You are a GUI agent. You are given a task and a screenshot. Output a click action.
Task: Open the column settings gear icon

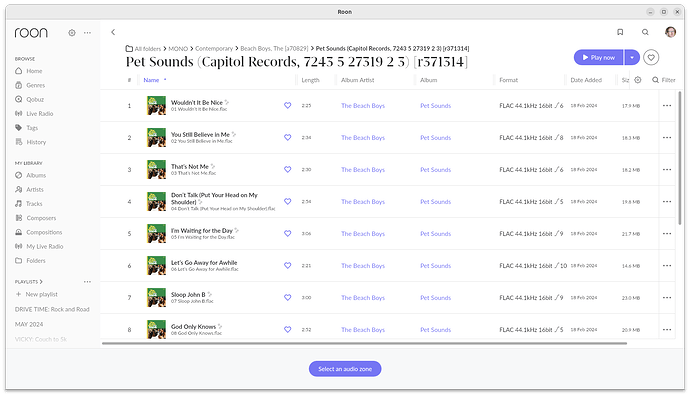click(x=638, y=80)
